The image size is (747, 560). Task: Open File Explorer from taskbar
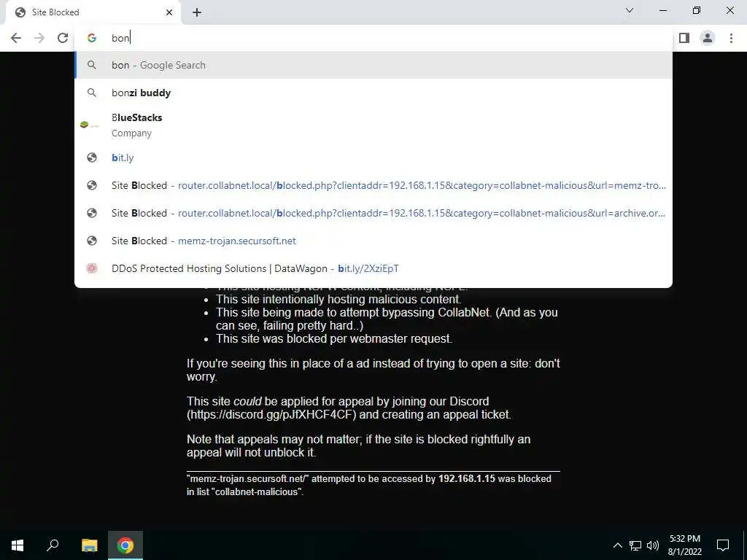click(89, 545)
